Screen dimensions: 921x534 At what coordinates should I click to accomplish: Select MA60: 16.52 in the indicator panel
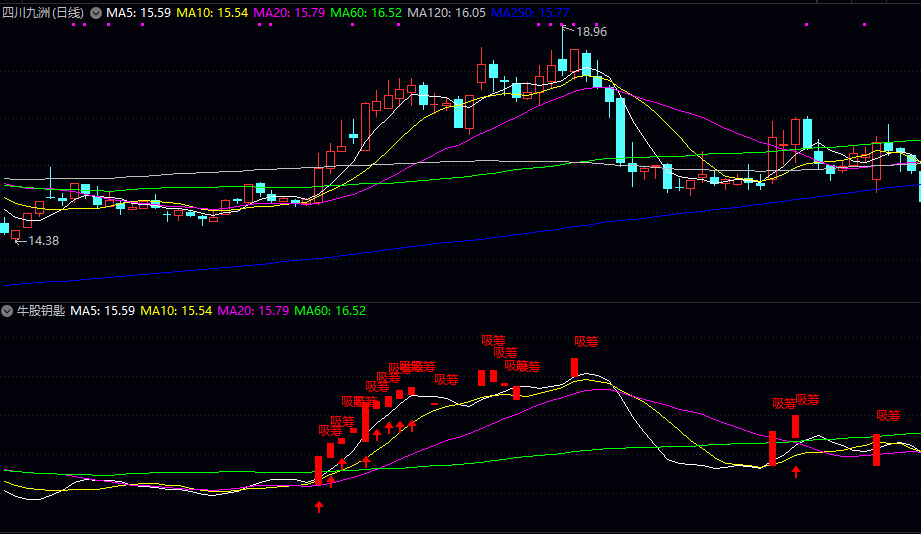tap(330, 311)
